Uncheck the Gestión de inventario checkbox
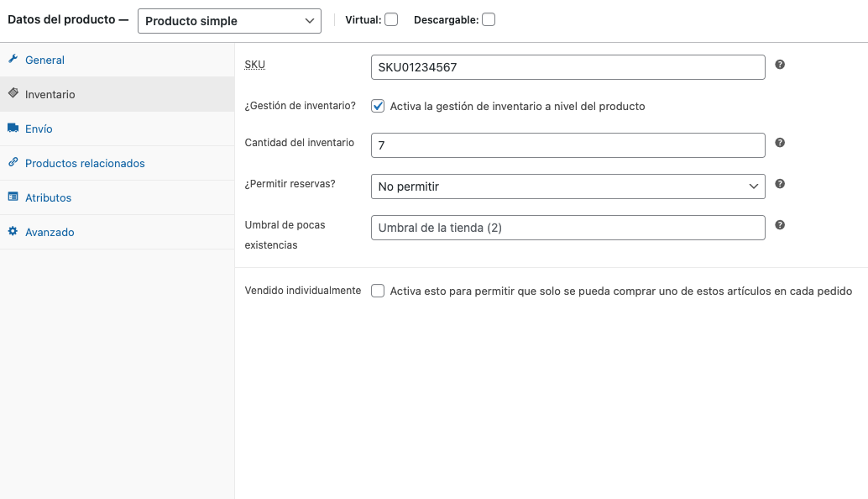Image resolution: width=868 pixels, height=499 pixels. (378, 107)
